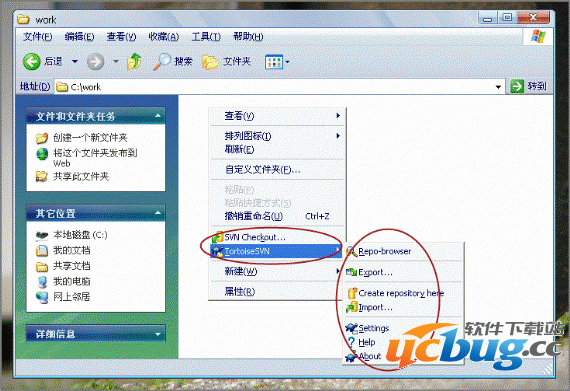
Task: Choose 撤销重命名(U) in context menu
Action: [x=277, y=216]
